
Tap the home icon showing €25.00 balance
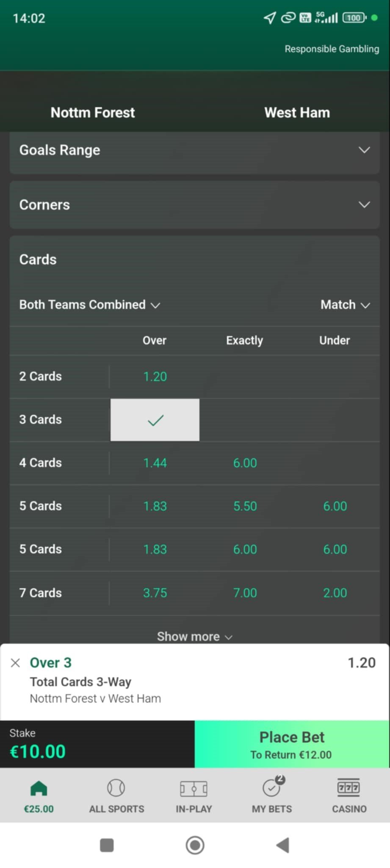[39, 797]
